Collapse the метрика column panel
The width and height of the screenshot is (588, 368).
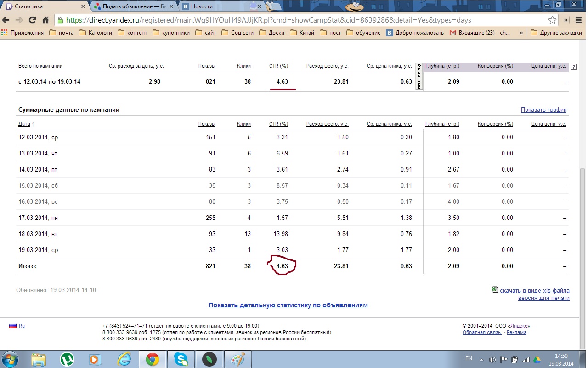418,77
